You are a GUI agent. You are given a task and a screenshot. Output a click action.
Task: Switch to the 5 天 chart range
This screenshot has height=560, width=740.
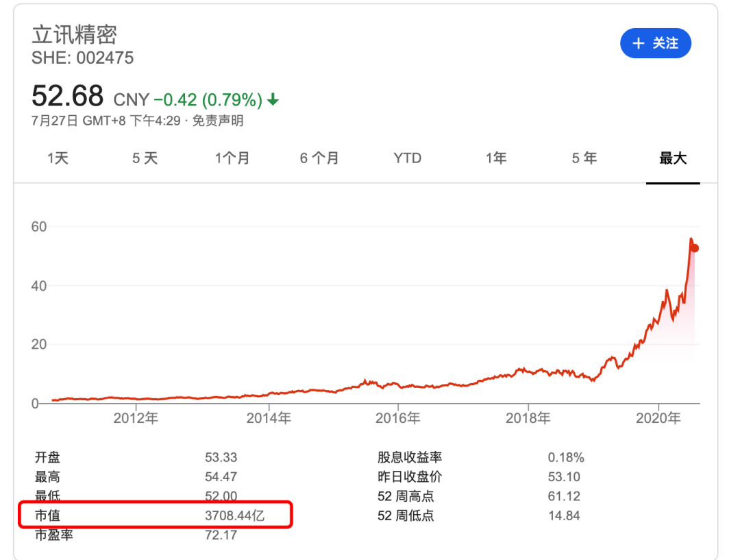(x=145, y=158)
